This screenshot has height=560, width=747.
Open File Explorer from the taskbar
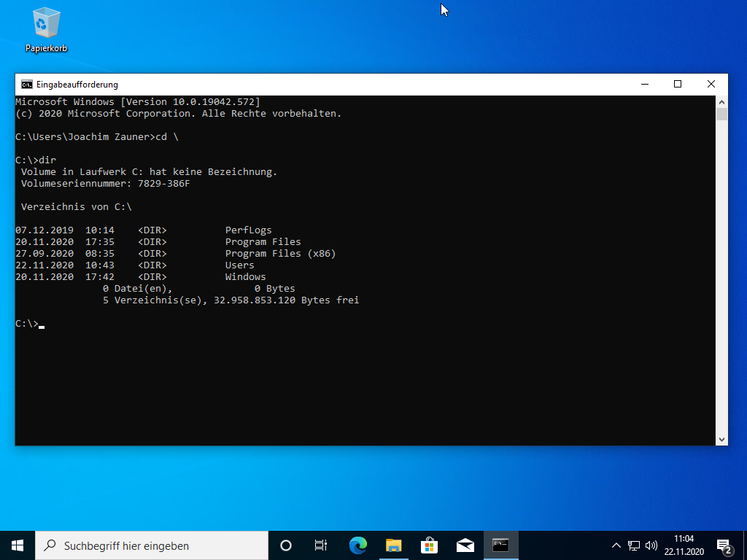click(x=393, y=545)
